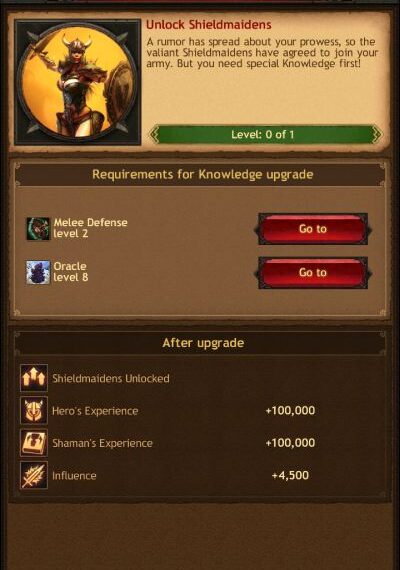The image size is (400, 570).
Task: Click the Influence sword icon
Action: [x=34, y=475]
